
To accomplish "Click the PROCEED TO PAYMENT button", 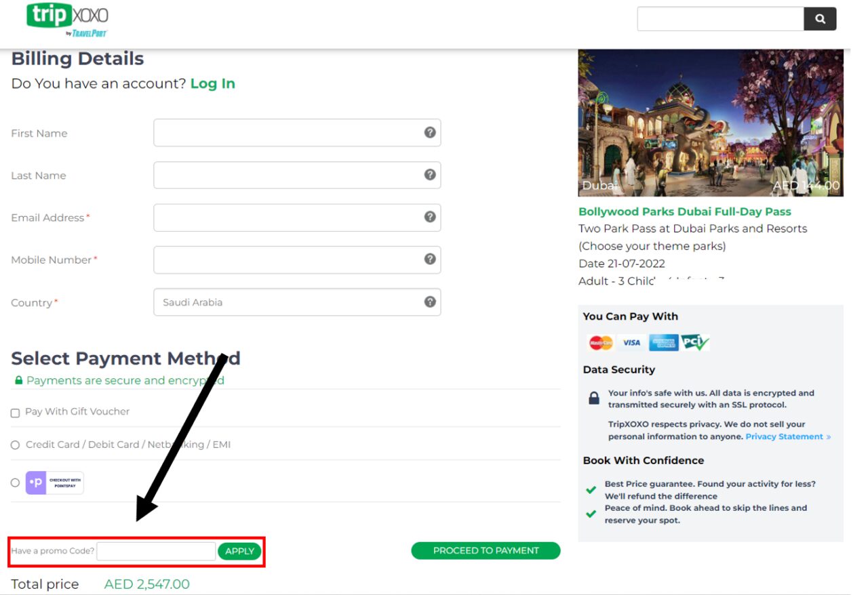I will [486, 550].
